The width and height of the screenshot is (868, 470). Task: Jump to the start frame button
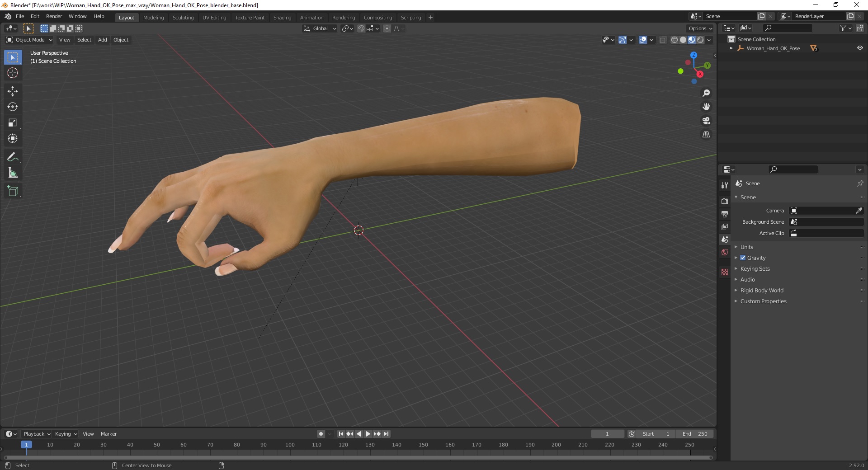point(341,434)
